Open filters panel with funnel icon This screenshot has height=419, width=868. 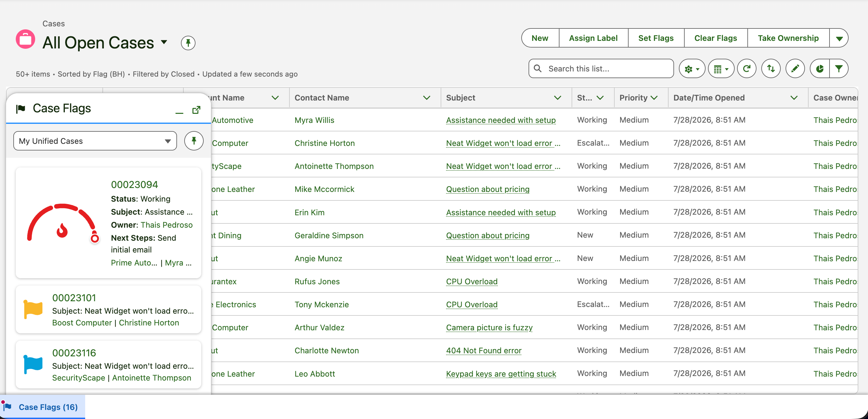(839, 69)
